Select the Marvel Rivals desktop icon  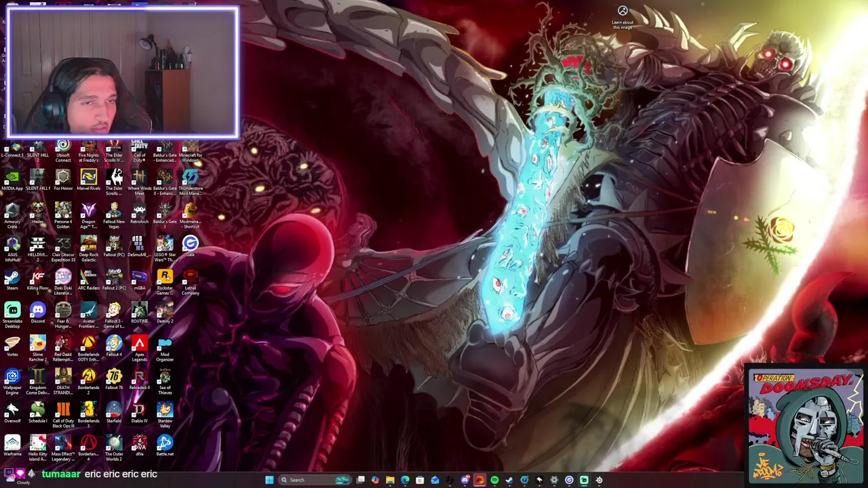[88, 180]
